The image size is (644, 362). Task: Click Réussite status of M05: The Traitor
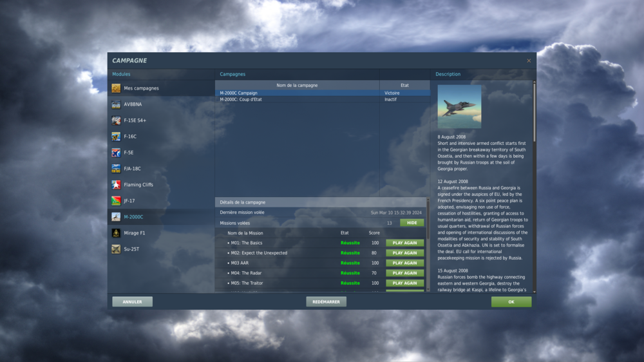(x=350, y=283)
